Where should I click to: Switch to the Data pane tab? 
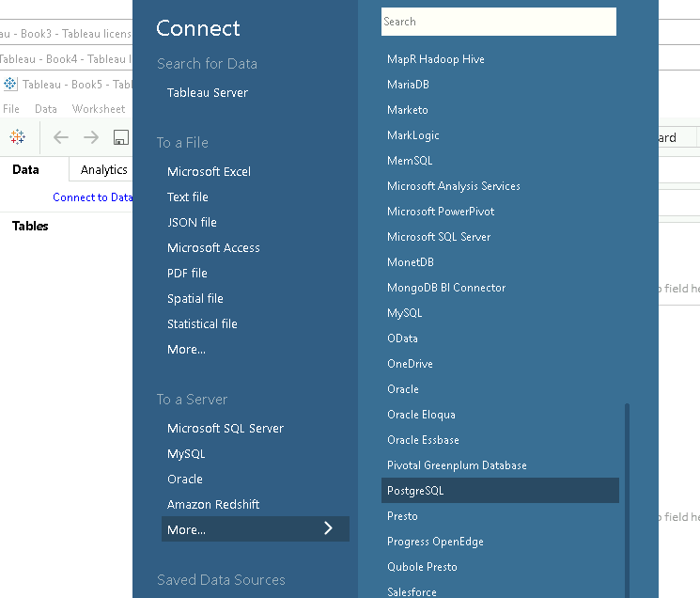click(25, 169)
